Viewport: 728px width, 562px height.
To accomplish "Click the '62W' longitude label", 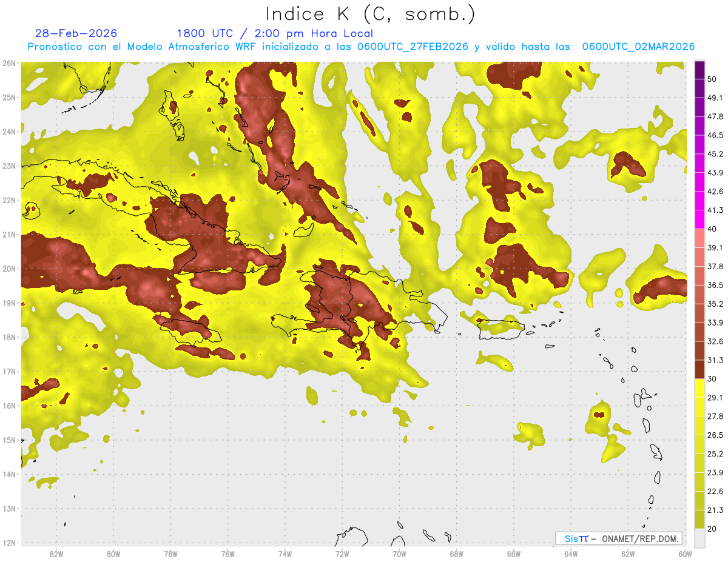I will [628, 554].
